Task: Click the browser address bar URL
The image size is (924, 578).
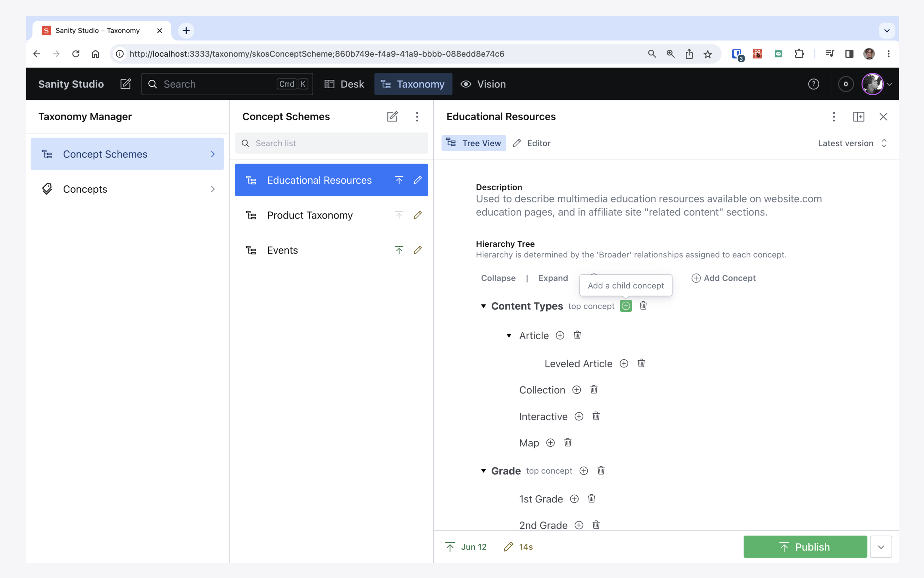Action: (316, 54)
